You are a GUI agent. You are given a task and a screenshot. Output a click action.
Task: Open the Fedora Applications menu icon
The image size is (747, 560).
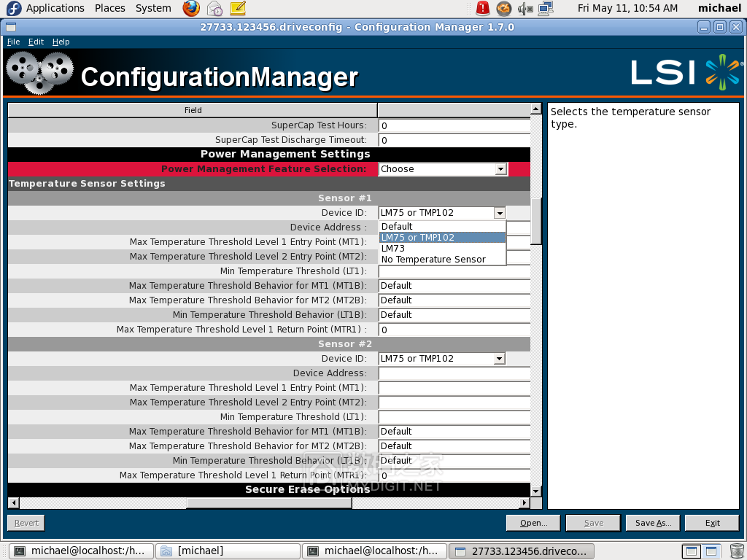tap(13, 8)
